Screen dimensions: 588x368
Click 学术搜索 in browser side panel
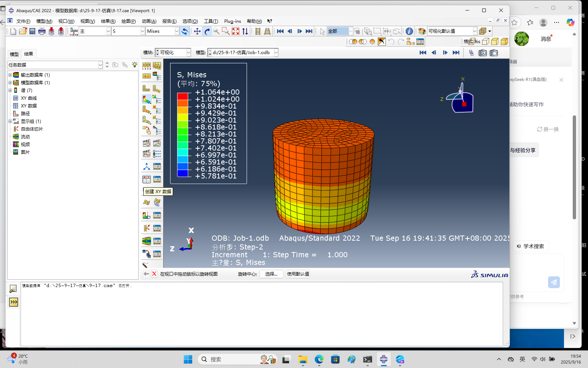(530, 246)
